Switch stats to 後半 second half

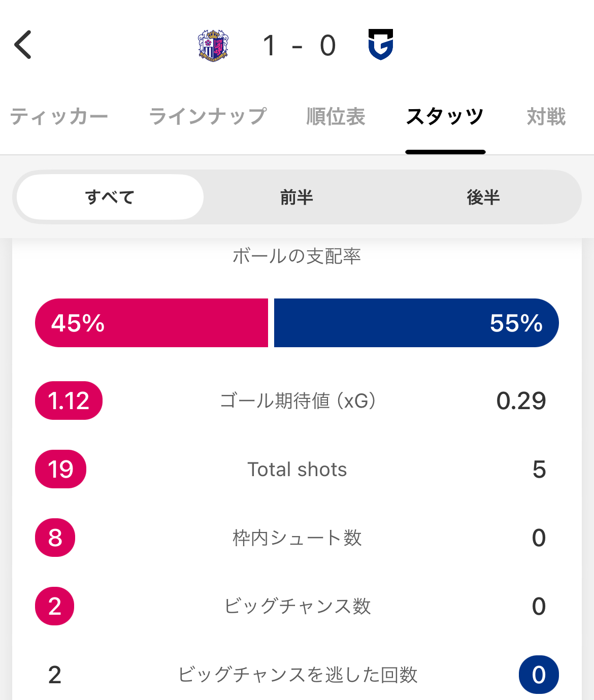[x=483, y=197]
